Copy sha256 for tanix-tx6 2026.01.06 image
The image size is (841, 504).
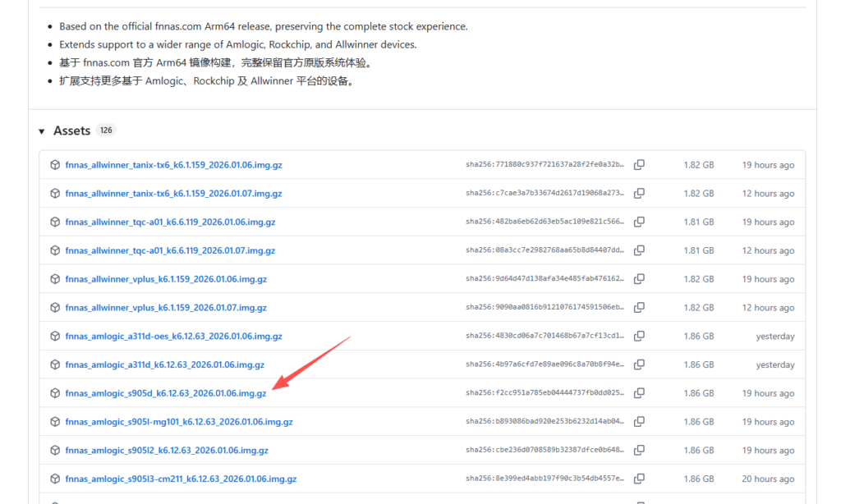[x=639, y=165]
